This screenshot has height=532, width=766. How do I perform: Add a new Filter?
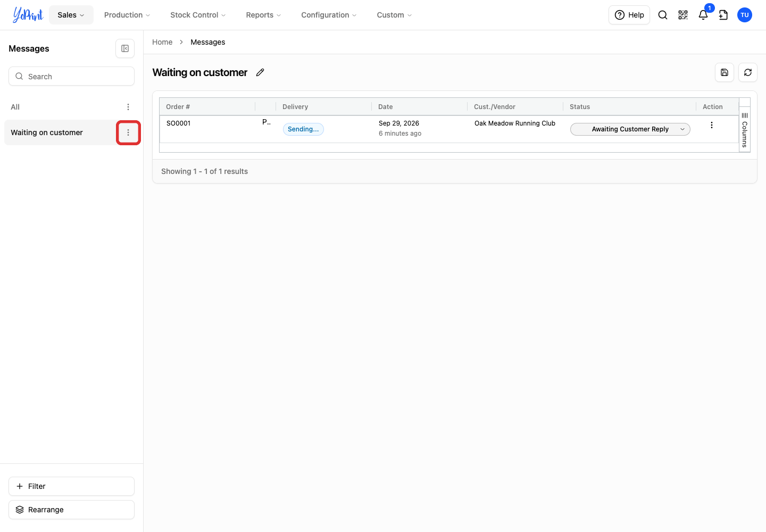point(71,486)
